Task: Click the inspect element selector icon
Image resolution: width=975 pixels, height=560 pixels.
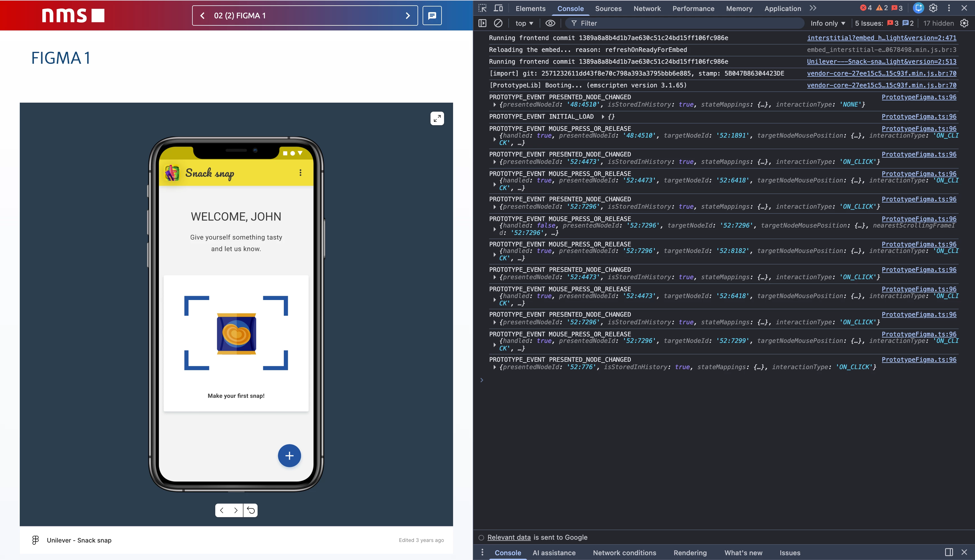Action: (482, 8)
